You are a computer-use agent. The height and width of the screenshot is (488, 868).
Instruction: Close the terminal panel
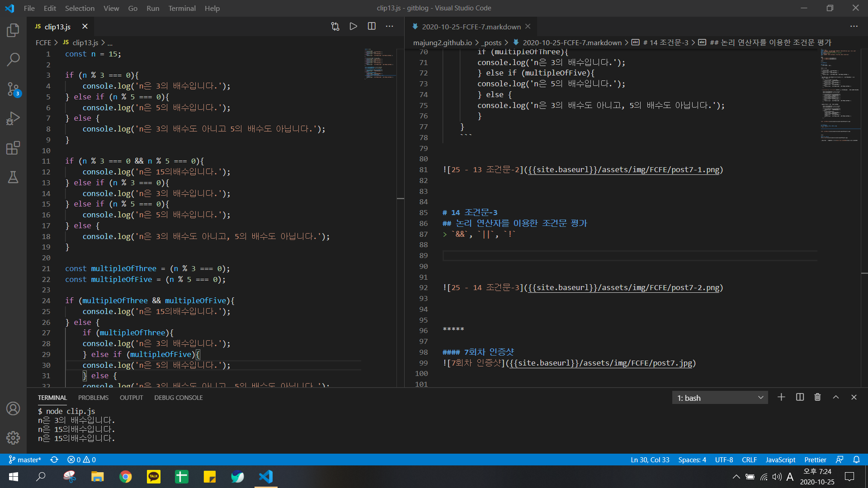point(854,397)
